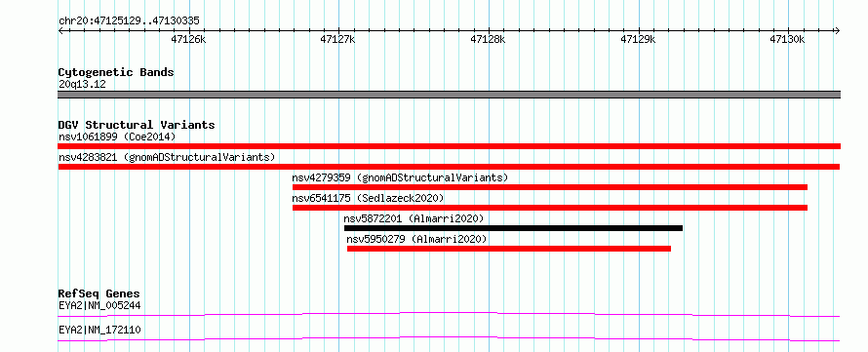Click the RefSeq Genes track title
The image size is (868, 352).
click(x=99, y=293)
